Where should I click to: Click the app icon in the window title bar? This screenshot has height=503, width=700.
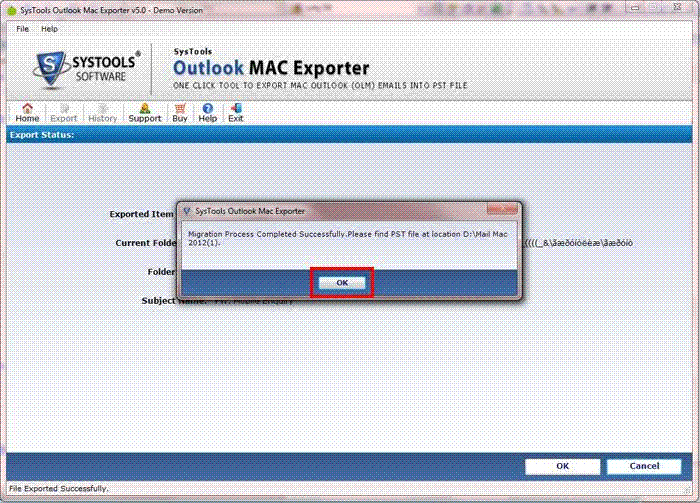(12, 10)
